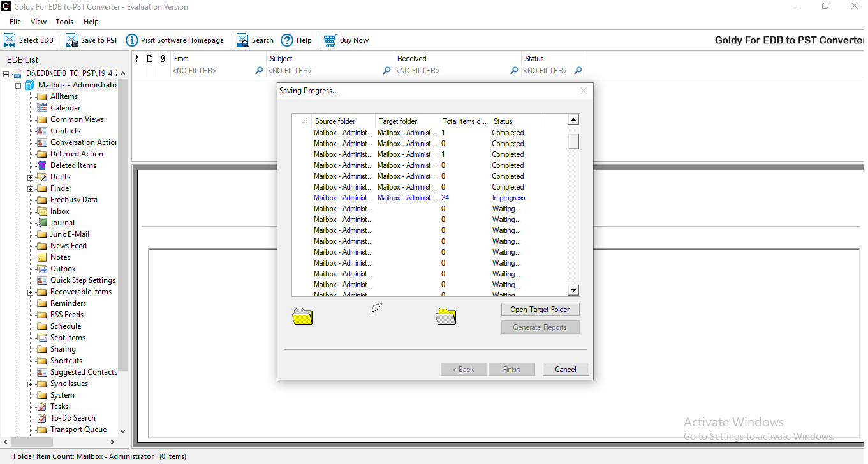The width and height of the screenshot is (868, 464).
Task: Open the File menu
Action: click(15, 22)
